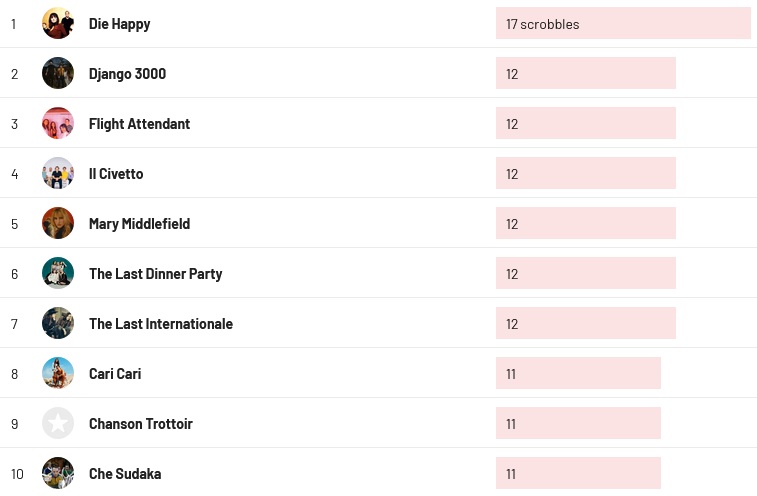This screenshot has height=496, width=757.
Task: Click Flight Attendant avatar image
Action: [x=58, y=123]
